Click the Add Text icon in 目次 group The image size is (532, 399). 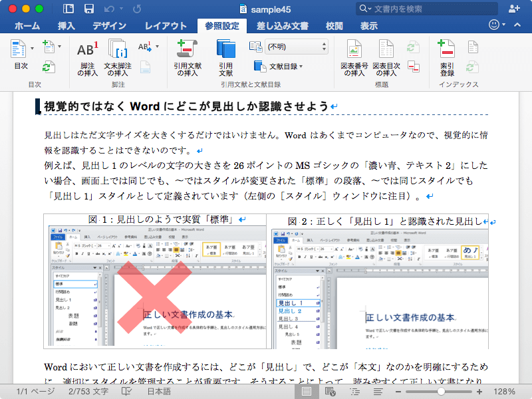(x=49, y=47)
